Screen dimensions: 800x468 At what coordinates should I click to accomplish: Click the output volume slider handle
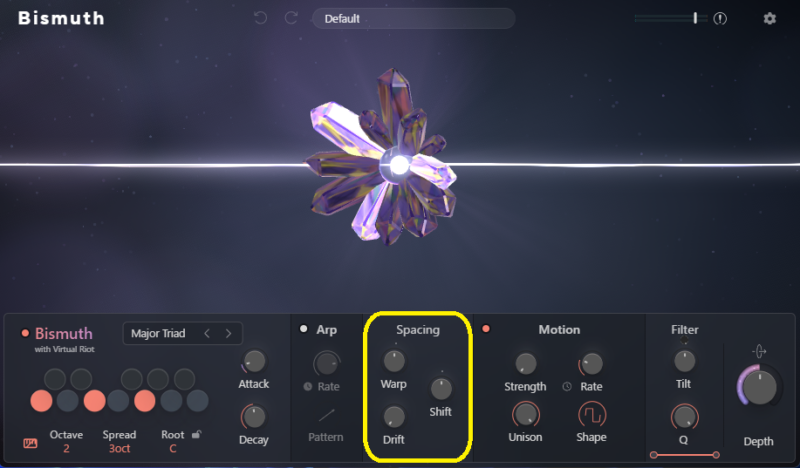(695, 18)
